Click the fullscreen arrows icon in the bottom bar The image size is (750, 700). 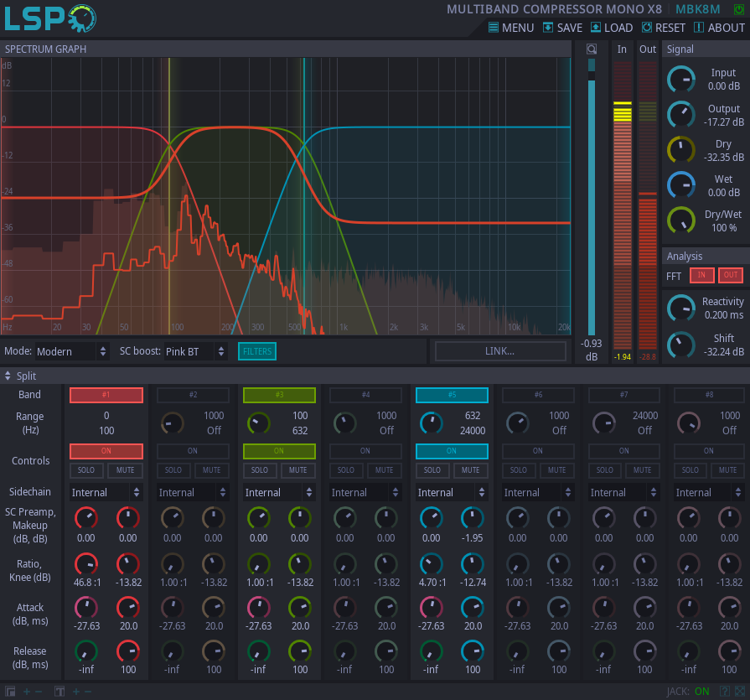tap(739, 692)
